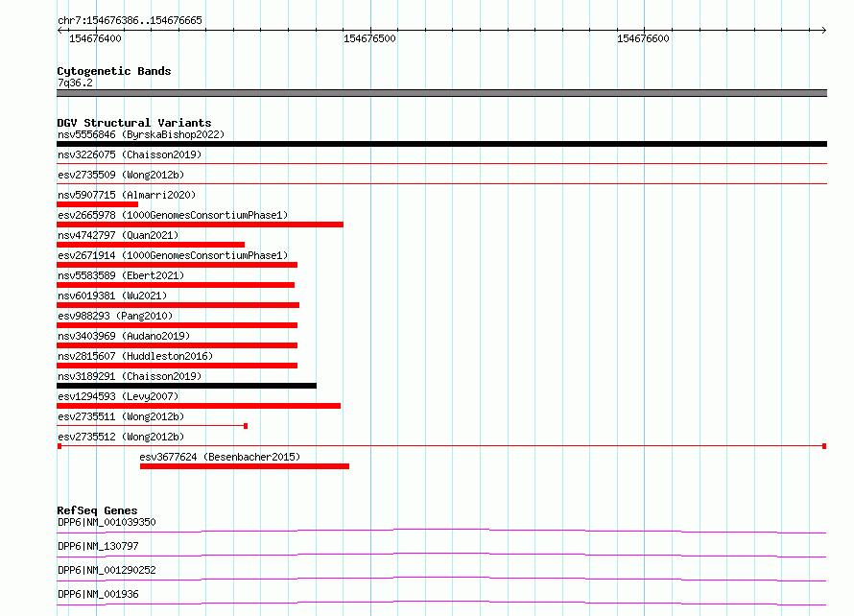Click the red bar under nsv6019381
Image resolution: width=854 pixels, height=616 pixels.
click(x=178, y=305)
